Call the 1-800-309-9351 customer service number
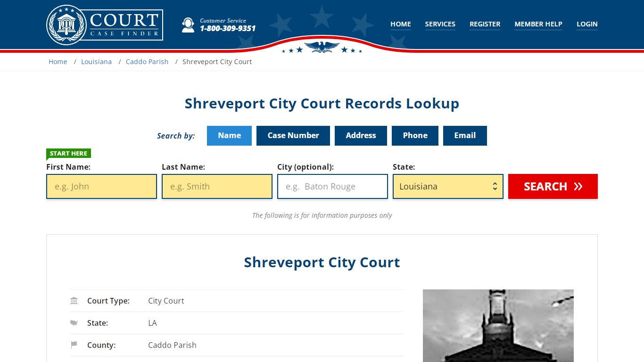644x362 pixels. click(228, 28)
